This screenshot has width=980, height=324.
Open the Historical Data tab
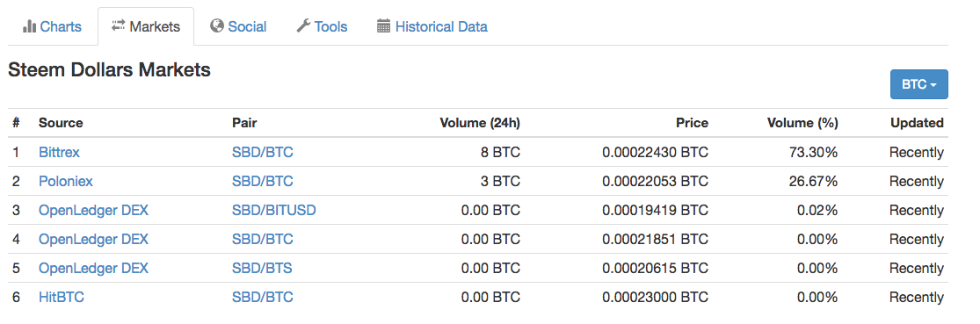(x=432, y=27)
